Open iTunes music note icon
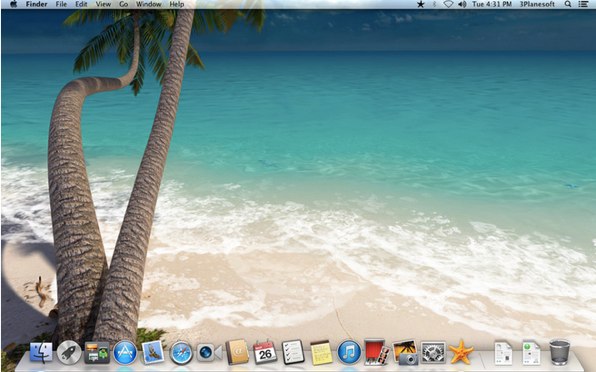 point(349,352)
